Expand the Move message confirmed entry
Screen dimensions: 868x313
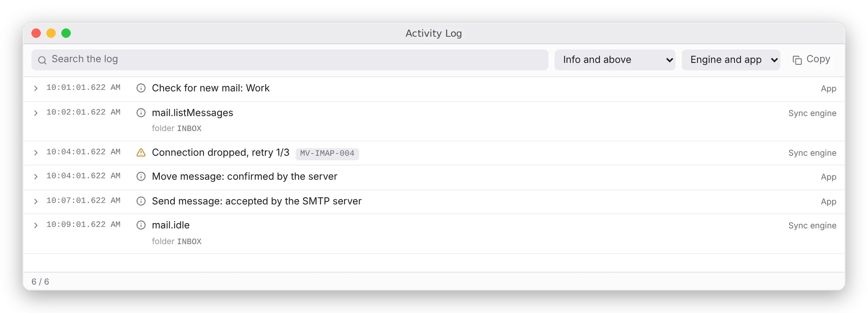36,177
